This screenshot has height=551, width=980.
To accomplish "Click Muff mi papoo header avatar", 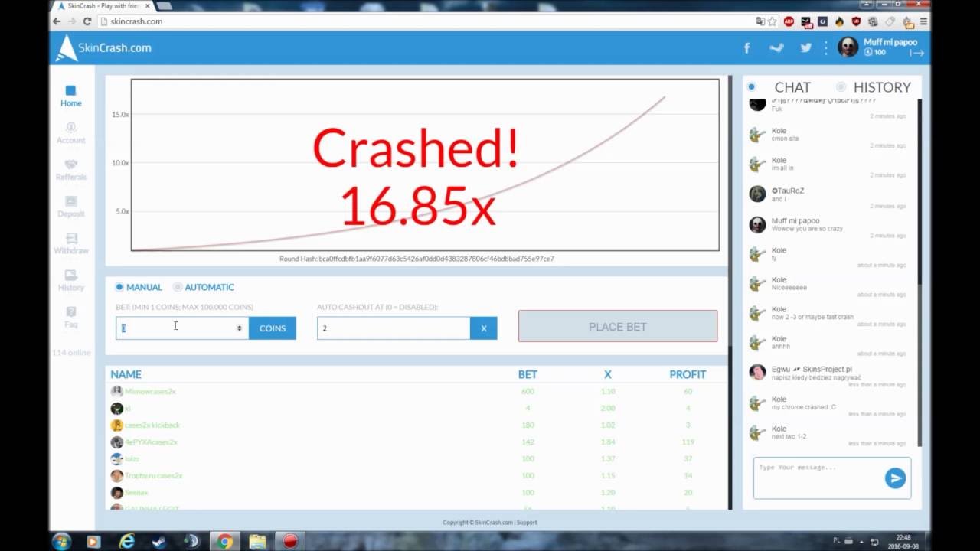I will coord(848,47).
